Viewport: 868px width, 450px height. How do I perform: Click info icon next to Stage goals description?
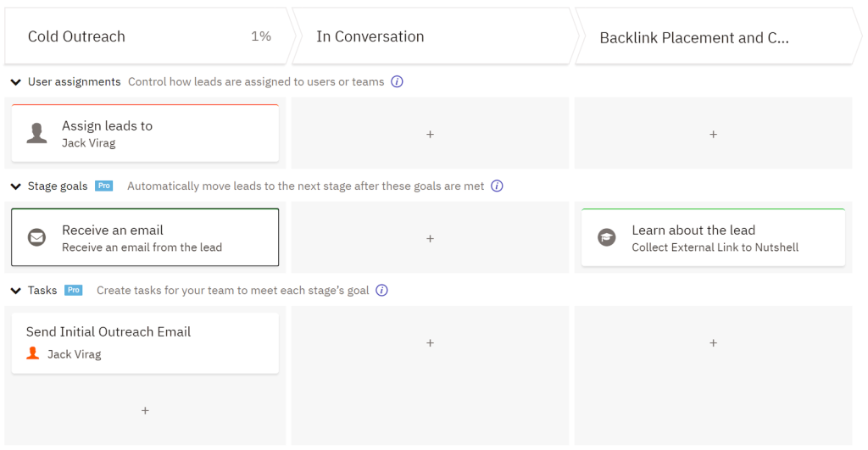click(x=497, y=186)
